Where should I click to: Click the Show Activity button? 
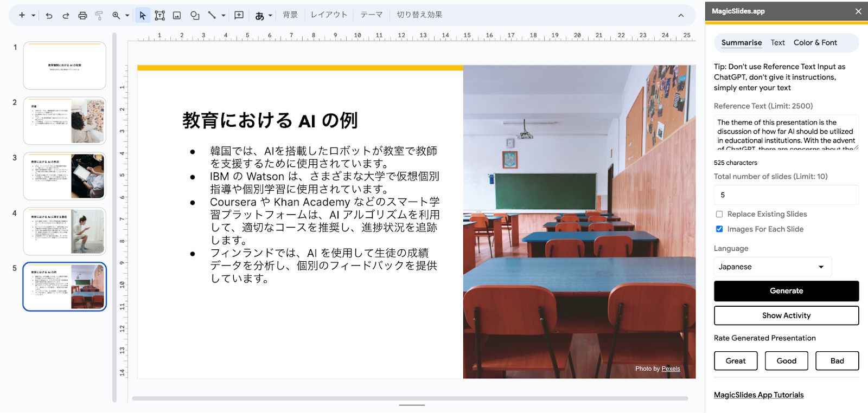point(787,316)
